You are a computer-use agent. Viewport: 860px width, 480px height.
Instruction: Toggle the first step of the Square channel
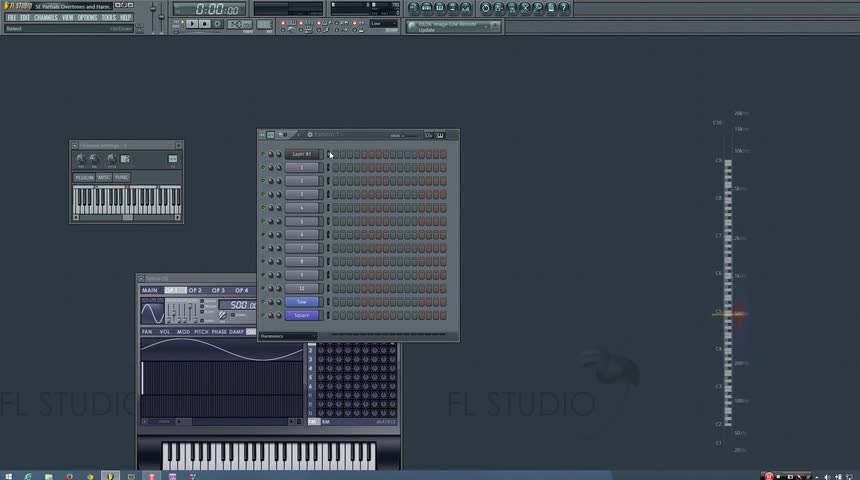336,315
